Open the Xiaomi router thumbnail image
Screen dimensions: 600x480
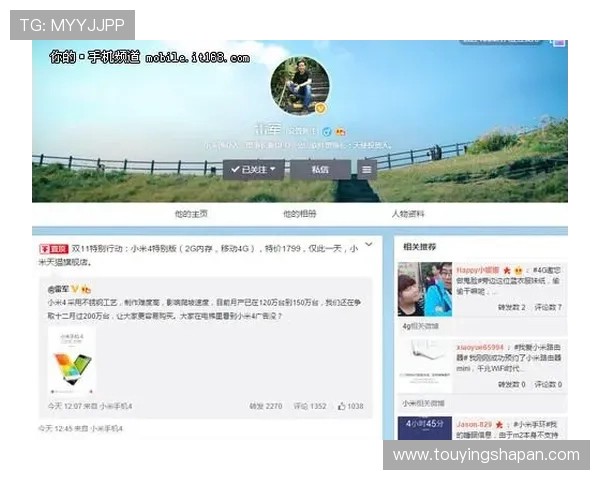point(425,366)
